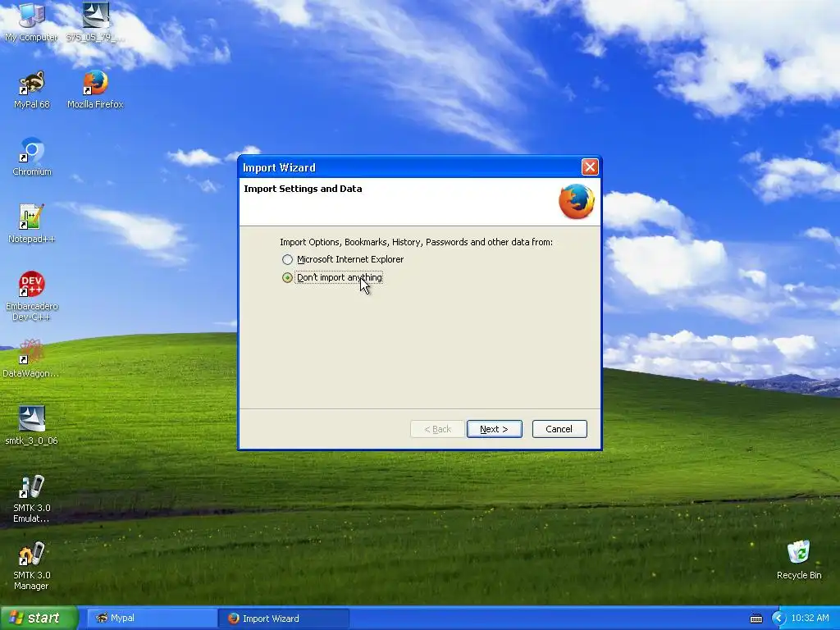The width and height of the screenshot is (840, 630).
Task: Open Chromium desktop shortcut
Action: tap(32, 157)
